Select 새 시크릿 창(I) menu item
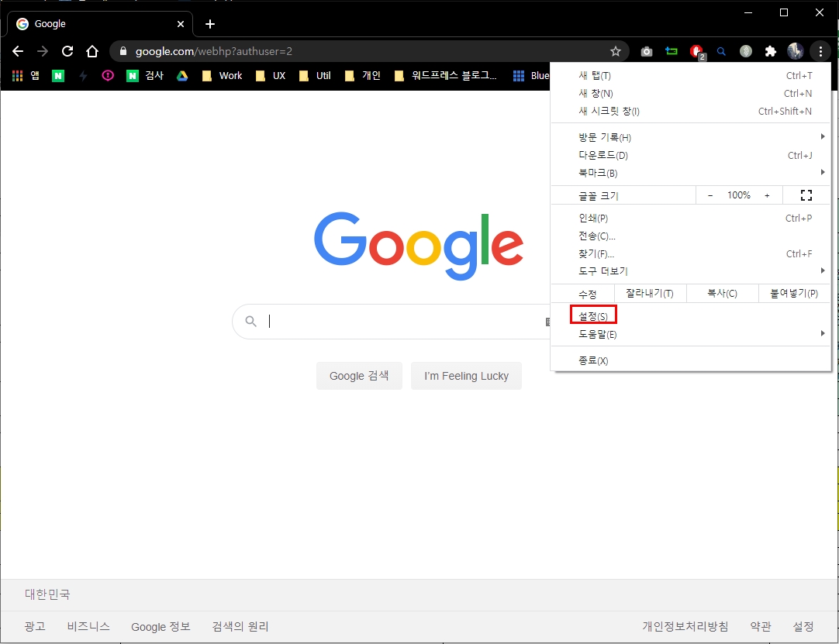Image resolution: width=839 pixels, height=644 pixels. [x=690, y=111]
